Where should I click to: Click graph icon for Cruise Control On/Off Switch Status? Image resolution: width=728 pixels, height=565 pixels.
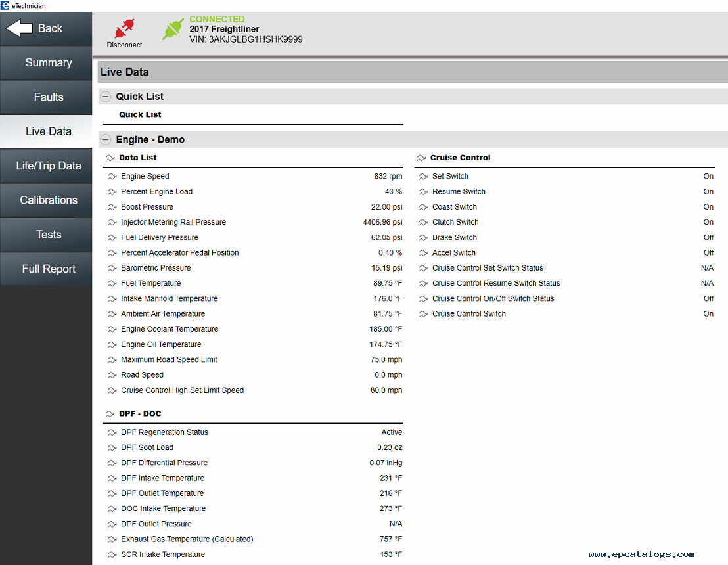pyautogui.click(x=423, y=299)
